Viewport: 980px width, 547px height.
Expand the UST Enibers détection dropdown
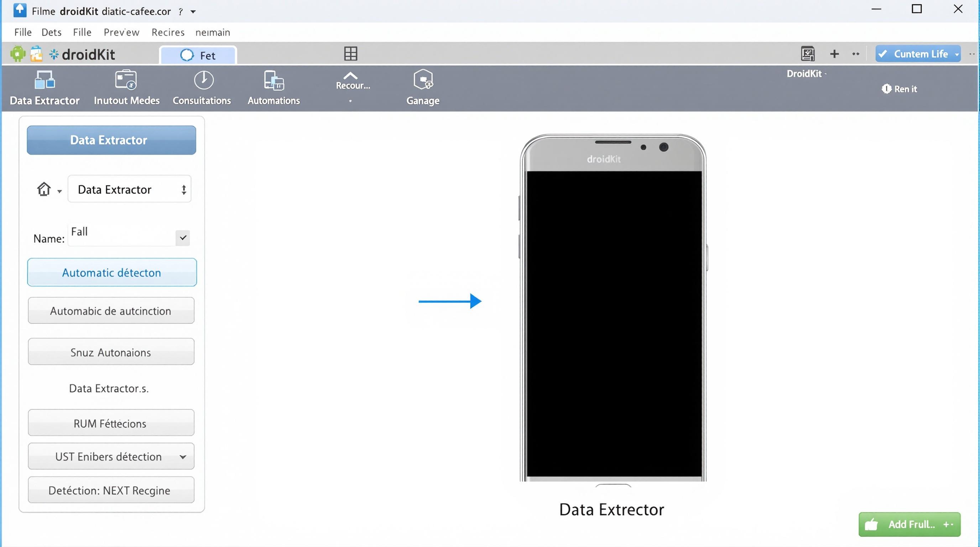(x=183, y=457)
